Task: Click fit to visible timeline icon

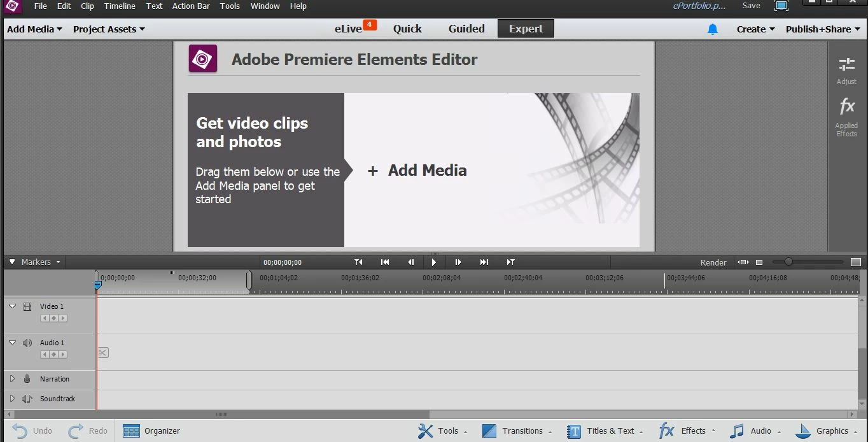Action: pos(743,262)
